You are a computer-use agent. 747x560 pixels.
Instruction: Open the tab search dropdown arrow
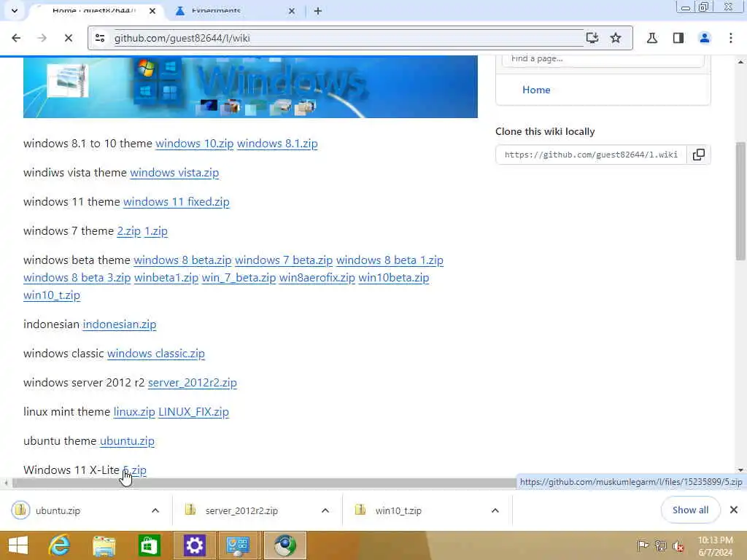[x=15, y=10]
